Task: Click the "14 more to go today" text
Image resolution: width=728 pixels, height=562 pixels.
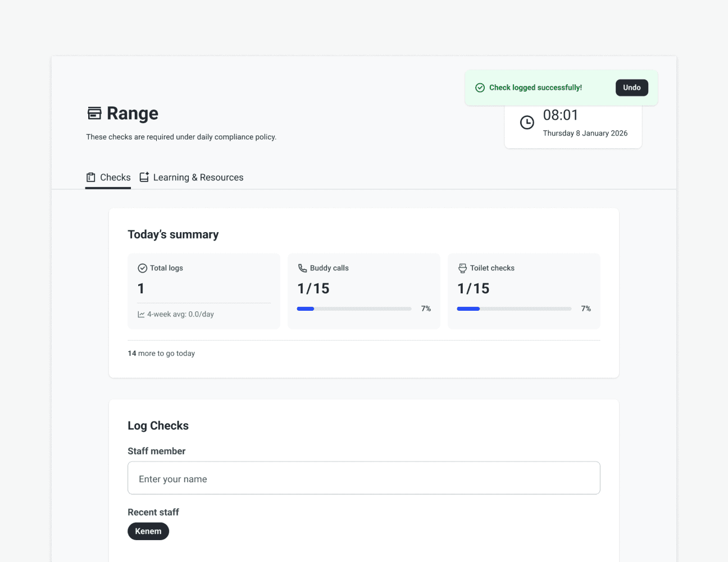Action: point(161,353)
